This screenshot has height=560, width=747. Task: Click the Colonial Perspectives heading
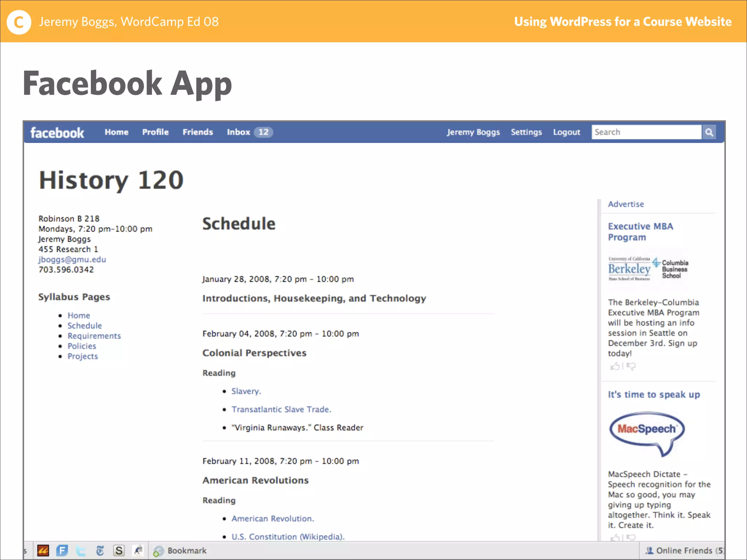click(x=254, y=353)
